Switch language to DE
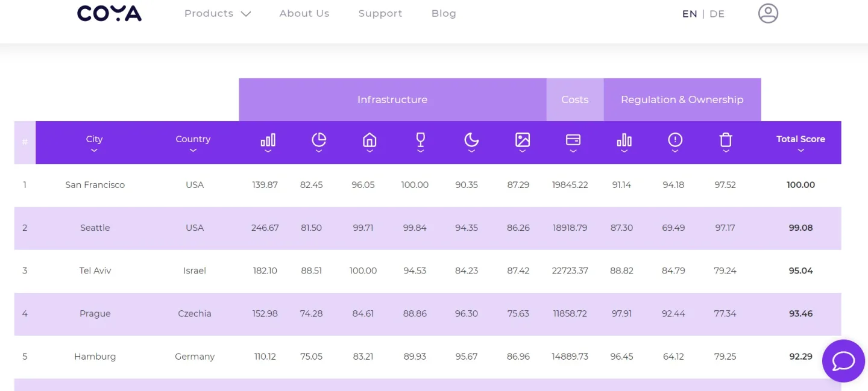868x391 pixels. tap(717, 14)
